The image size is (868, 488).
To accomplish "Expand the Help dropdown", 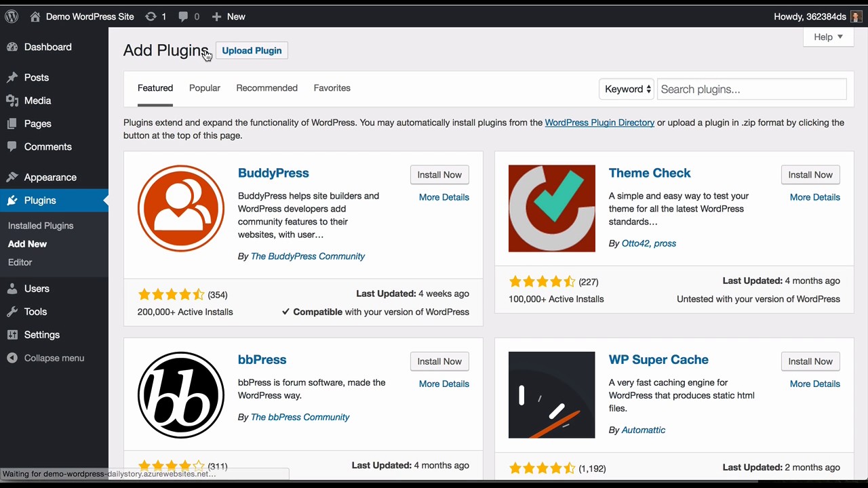I will coord(828,37).
